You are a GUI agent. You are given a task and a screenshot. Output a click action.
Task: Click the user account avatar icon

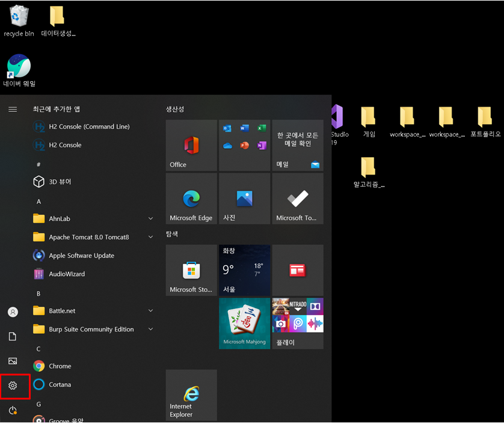[13, 312]
